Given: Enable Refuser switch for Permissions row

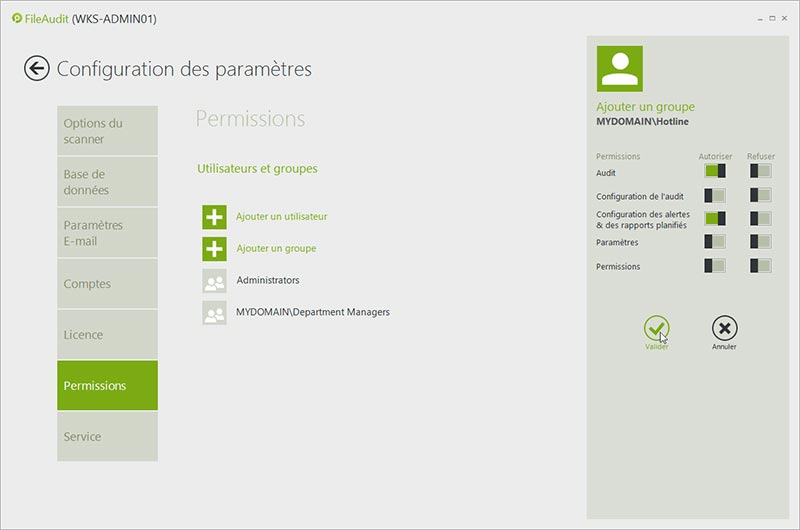Looking at the screenshot, I should click(761, 266).
